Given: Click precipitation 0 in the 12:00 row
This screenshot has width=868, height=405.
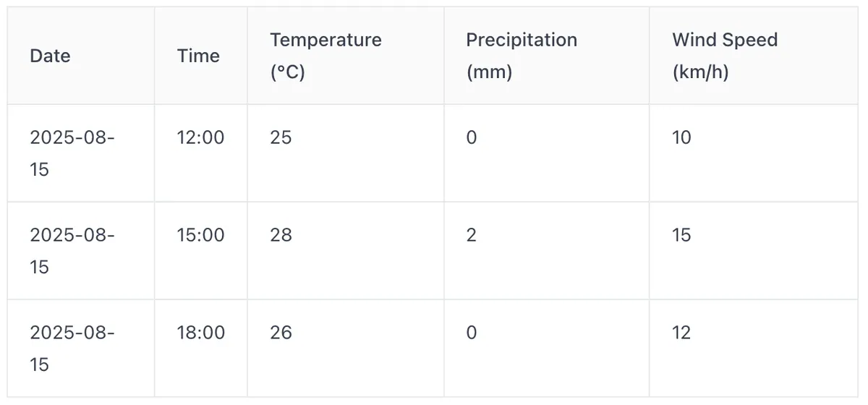Looking at the screenshot, I should [x=471, y=137].
